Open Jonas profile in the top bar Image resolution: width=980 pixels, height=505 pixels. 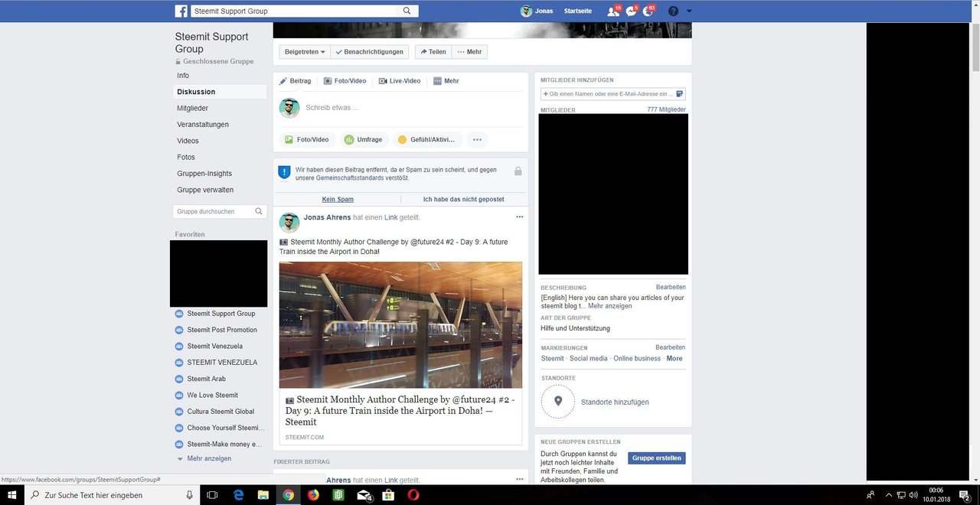(x=537, y=11)
